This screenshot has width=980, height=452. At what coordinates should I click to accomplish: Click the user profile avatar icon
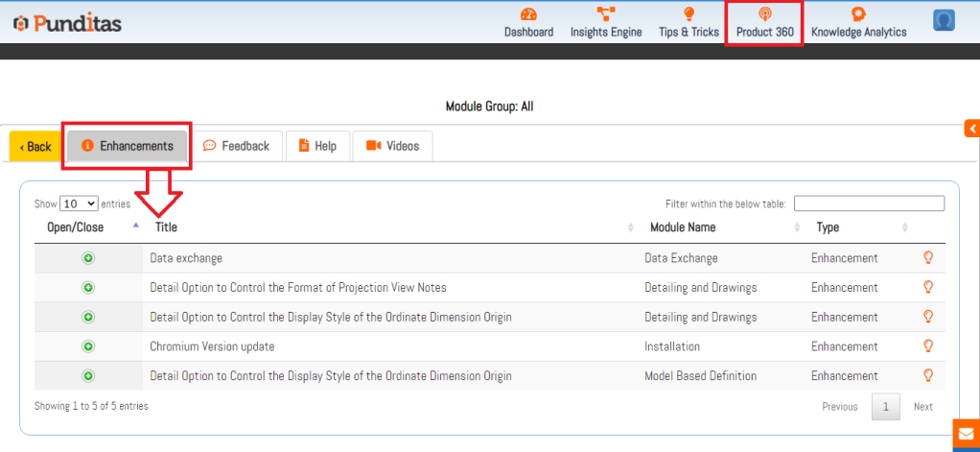[x=944, y=20]
